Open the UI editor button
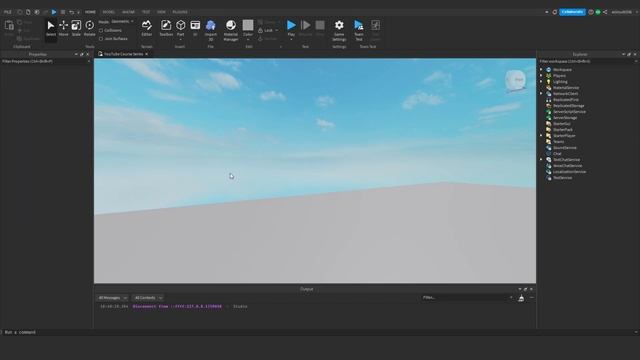The image size is (640, 360). click(195, 28)
